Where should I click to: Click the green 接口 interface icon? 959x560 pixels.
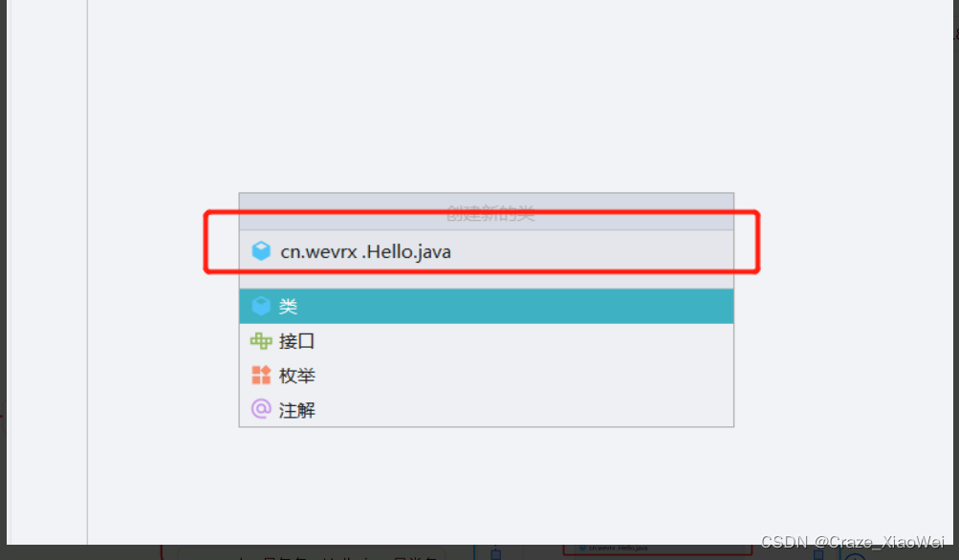[261, 340]
